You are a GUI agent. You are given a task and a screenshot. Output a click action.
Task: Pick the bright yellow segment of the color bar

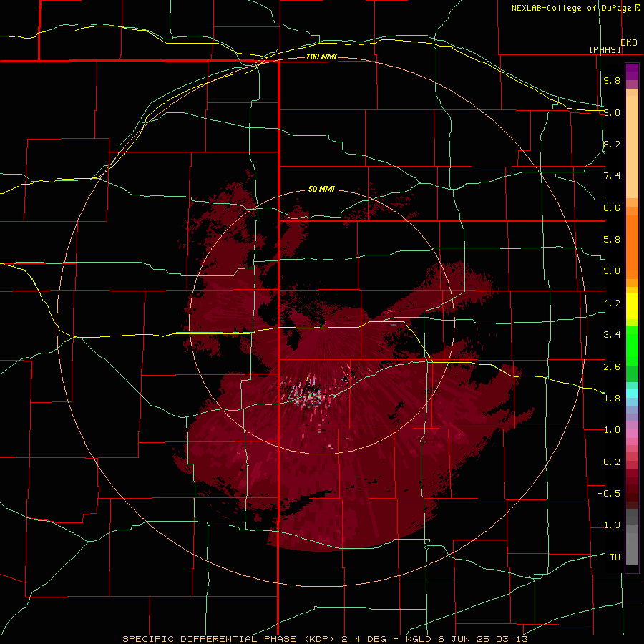point(632,306)
